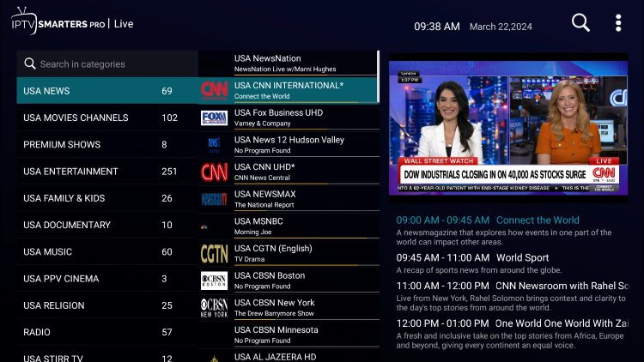Screen dimensions: 644x362
Task: Click the CNN logo beside USA CNN UHD
Action: point(214,172)
